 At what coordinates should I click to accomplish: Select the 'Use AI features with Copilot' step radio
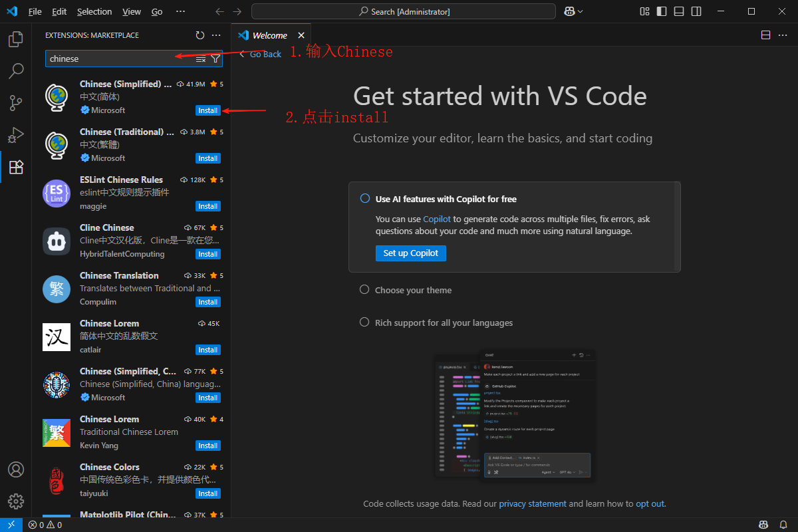pos(364,198)
